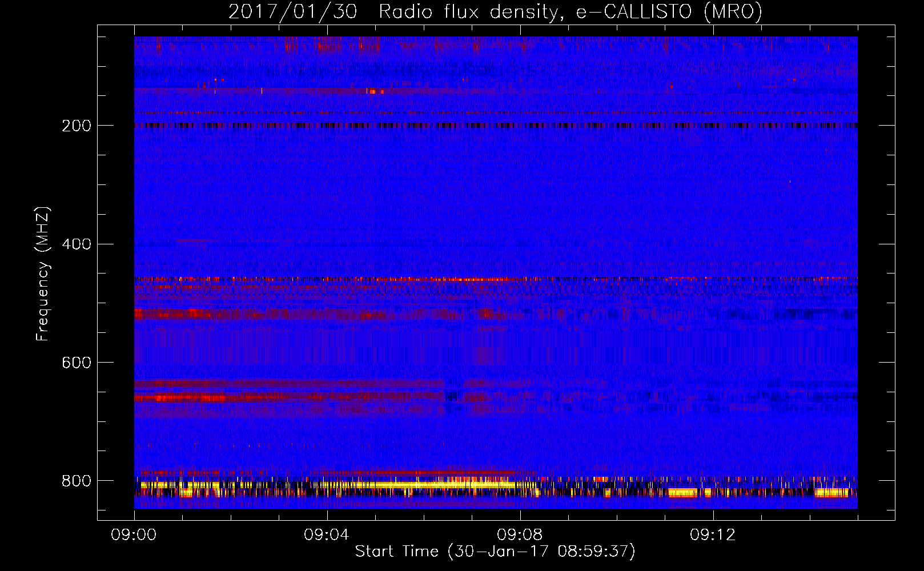
Task: Click the 800 frequency tick label
Action: [77, 481]
